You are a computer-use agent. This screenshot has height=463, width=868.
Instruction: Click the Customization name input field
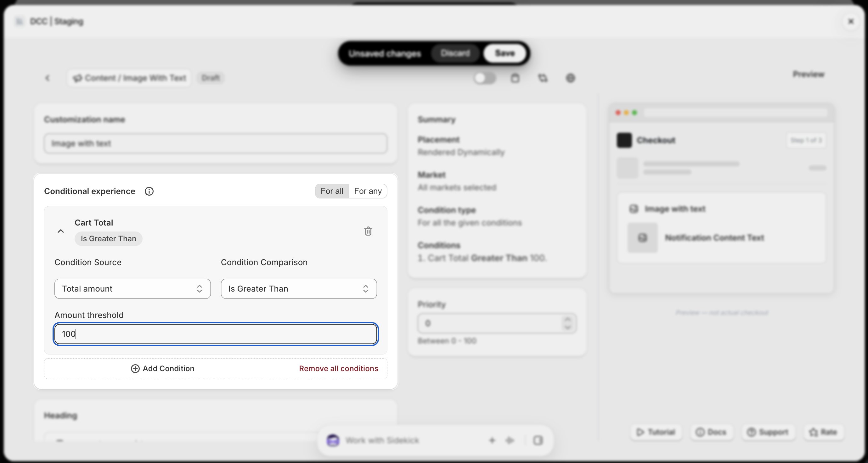(216, 143)
